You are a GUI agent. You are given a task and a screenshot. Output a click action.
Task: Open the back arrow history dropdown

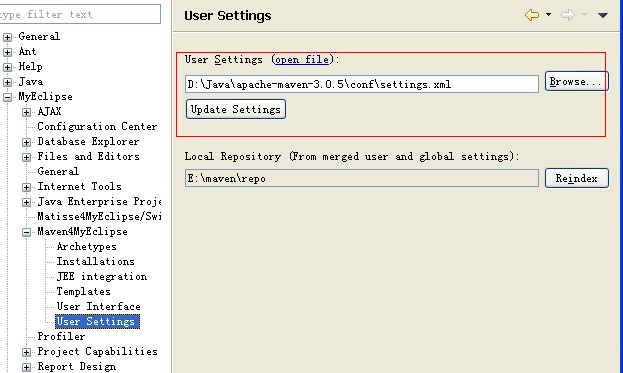pos(548,15)
